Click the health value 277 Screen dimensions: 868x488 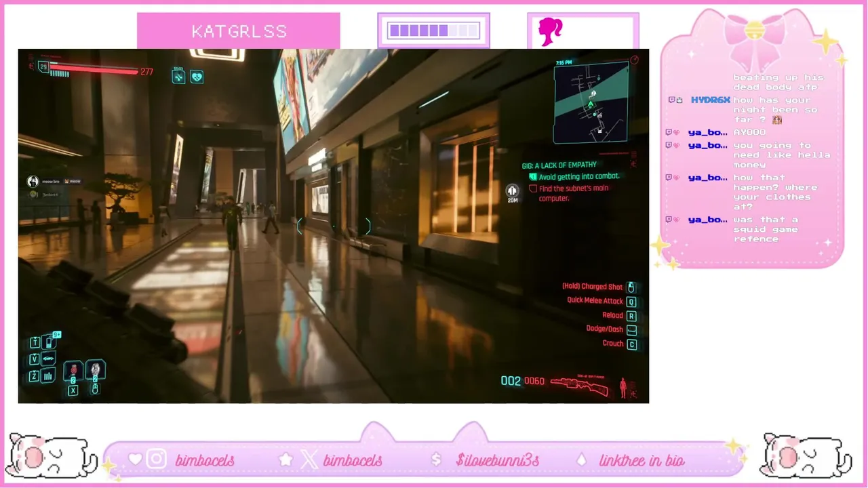click(x=146, y=72)
